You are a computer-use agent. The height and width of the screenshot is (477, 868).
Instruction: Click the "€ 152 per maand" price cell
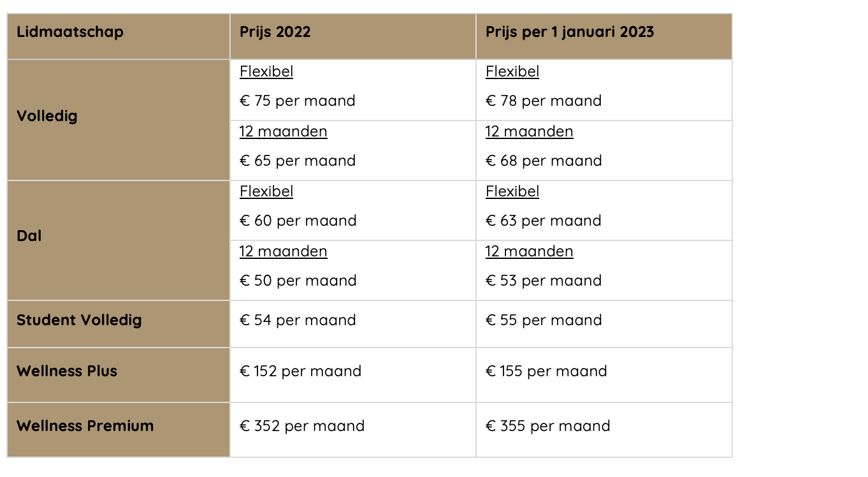(300, 371)
